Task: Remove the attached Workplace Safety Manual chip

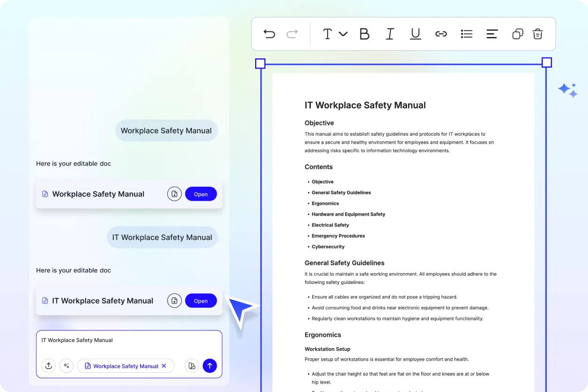Action: [164, 366]
